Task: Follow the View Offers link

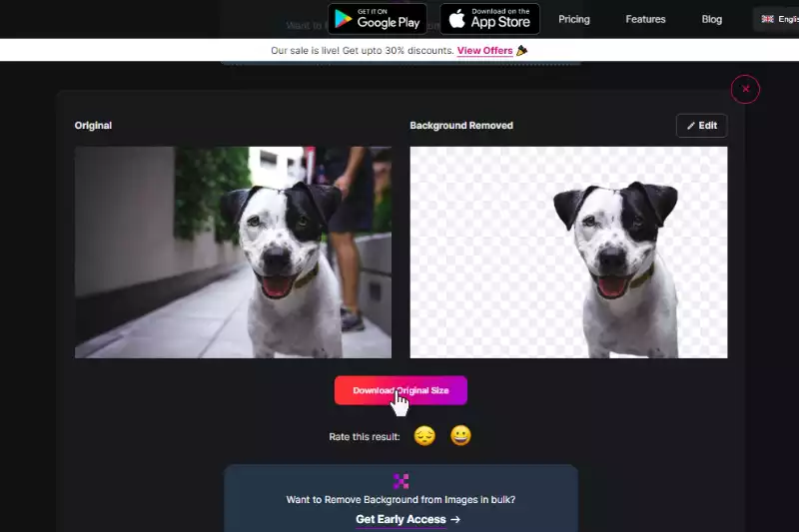Action: pyautogui.click(x=484, y=50)
